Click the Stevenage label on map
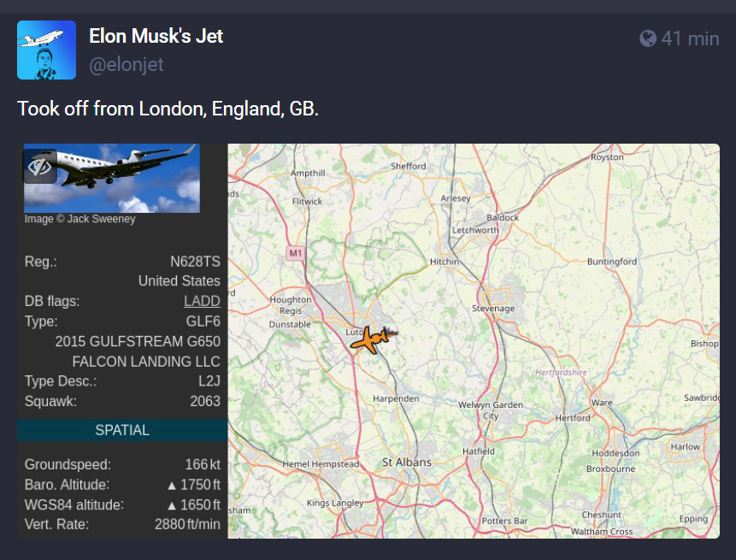The width and height of the screenshot is (736, 560). click(x=493, y=309)
